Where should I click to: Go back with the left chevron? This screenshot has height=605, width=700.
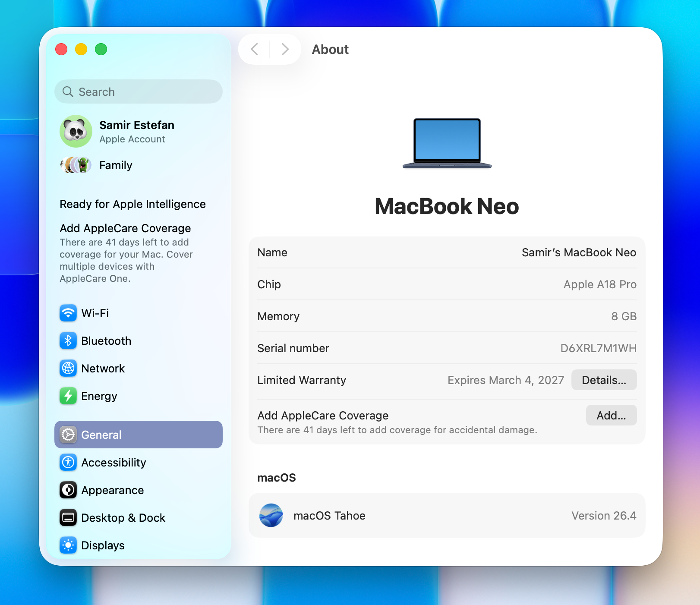[x=255, y=49]
